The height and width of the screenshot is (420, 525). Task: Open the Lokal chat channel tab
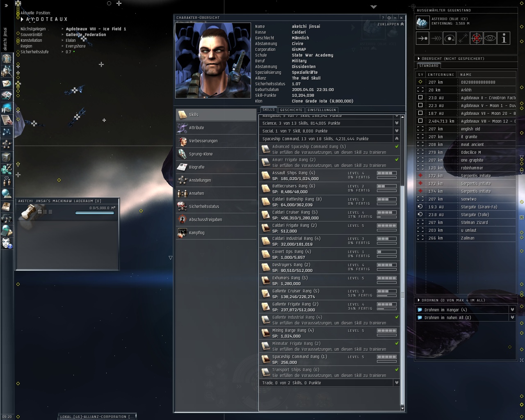coord(97,417)
